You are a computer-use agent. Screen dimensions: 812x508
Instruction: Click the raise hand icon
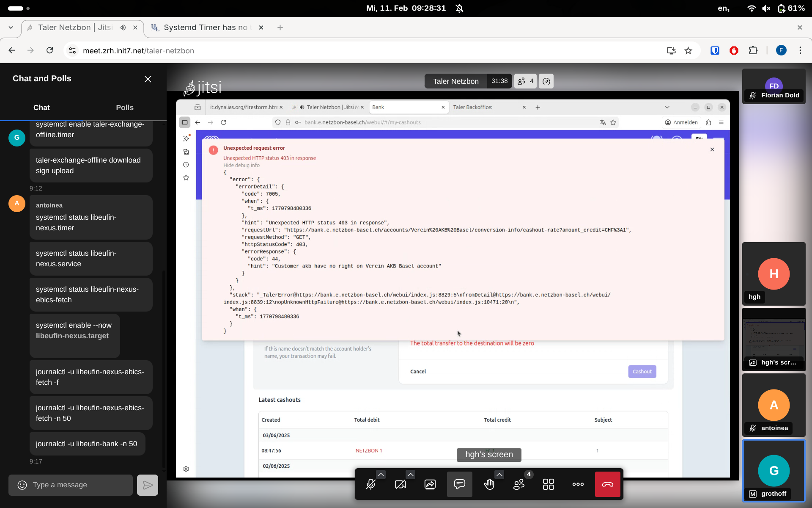[x=489, y=484]
